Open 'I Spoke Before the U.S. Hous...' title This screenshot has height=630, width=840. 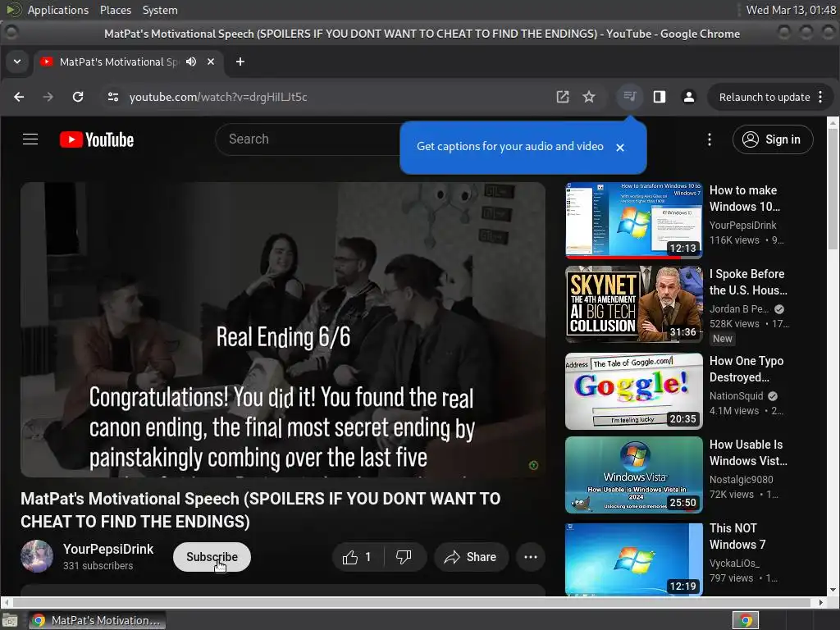pos(748,282)
